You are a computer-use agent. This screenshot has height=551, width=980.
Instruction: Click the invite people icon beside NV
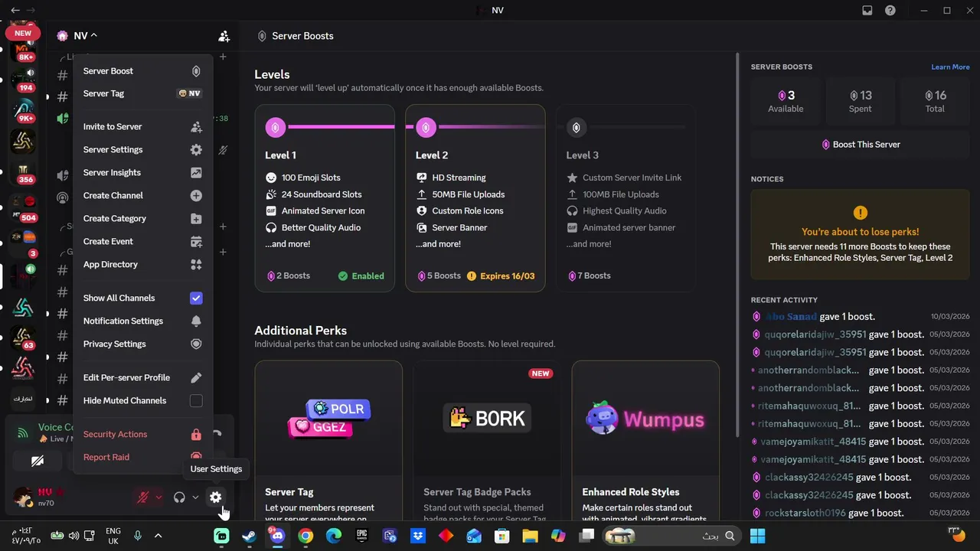click(x=224, y=36)
